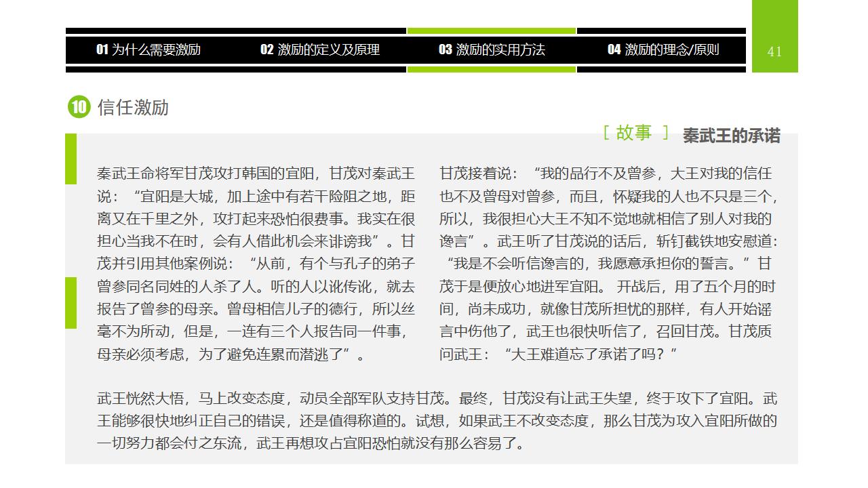Click the line starting "我是不会听信谗言的
The image size is (868, 488).
[609, 263]
